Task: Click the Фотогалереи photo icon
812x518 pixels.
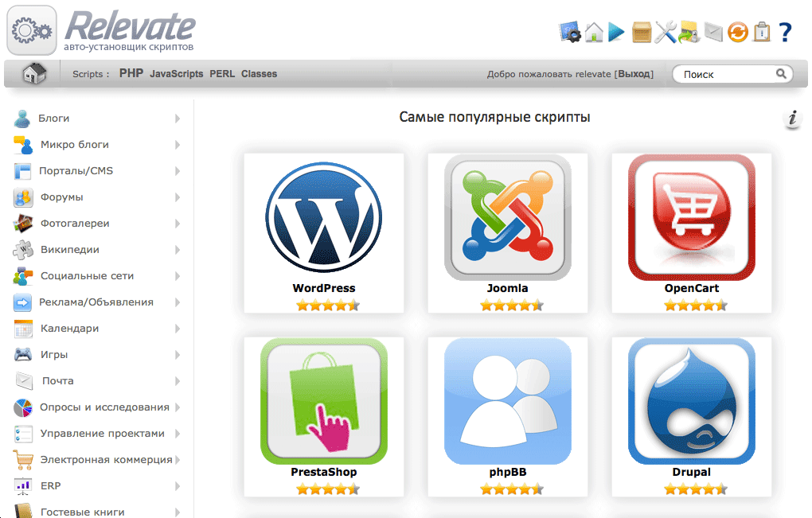Action: click(23, 224)
